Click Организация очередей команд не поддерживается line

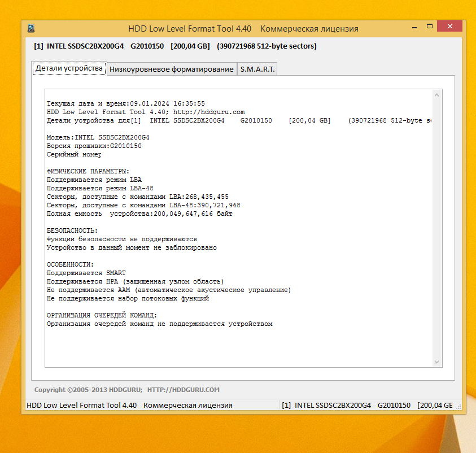pos(160,324)
